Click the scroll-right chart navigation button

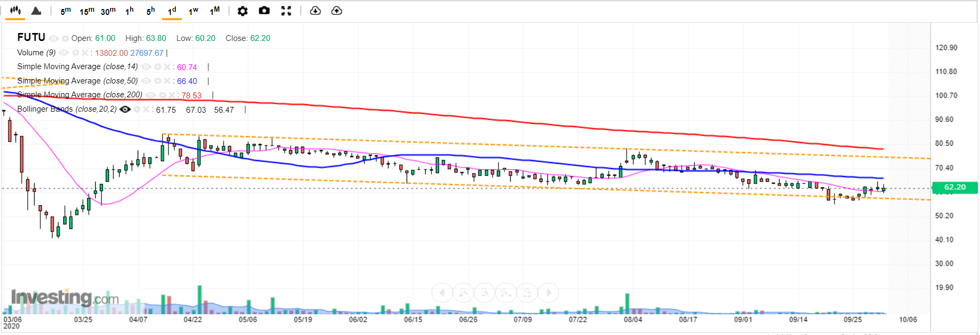click(548, 292)
